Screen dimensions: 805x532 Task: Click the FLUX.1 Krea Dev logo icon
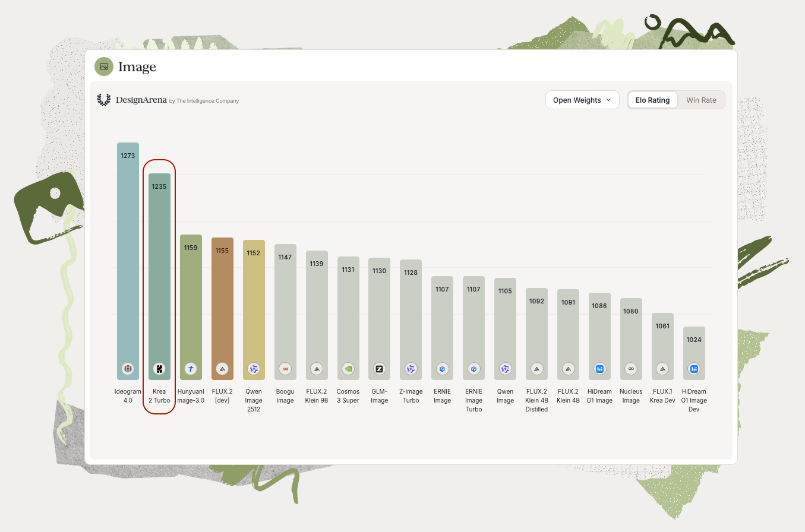[662, 369]
